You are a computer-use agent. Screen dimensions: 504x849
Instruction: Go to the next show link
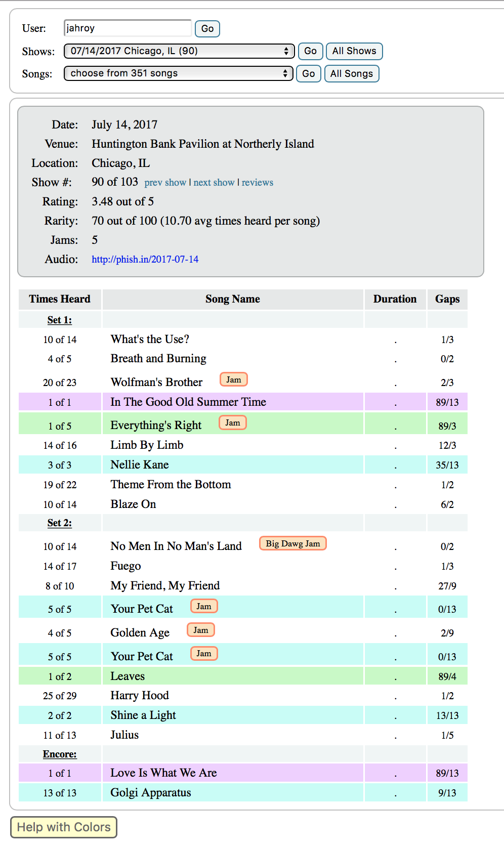(214, 183)
